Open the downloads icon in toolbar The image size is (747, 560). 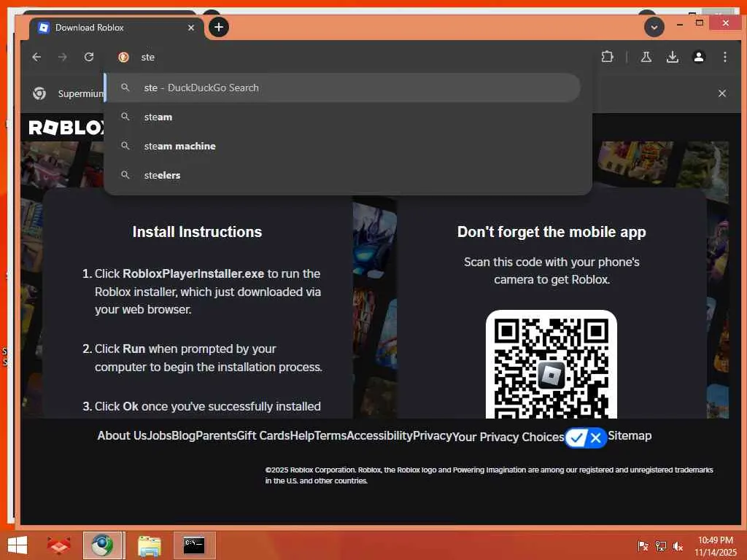672,57
